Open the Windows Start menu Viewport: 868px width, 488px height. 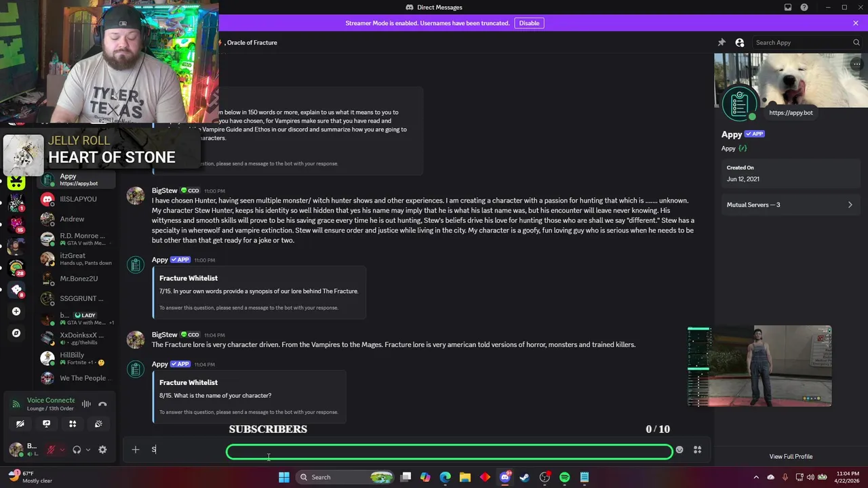pyautogui.click(x=284, y=477)
